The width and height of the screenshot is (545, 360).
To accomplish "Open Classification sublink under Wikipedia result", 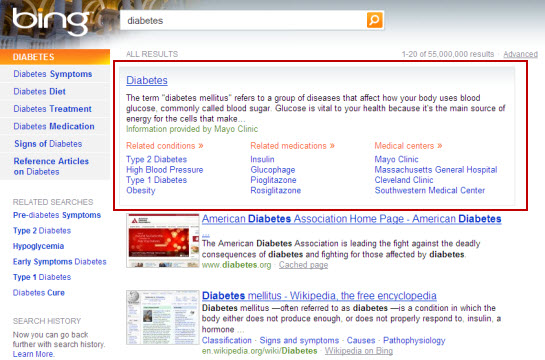I will point(227,340).
